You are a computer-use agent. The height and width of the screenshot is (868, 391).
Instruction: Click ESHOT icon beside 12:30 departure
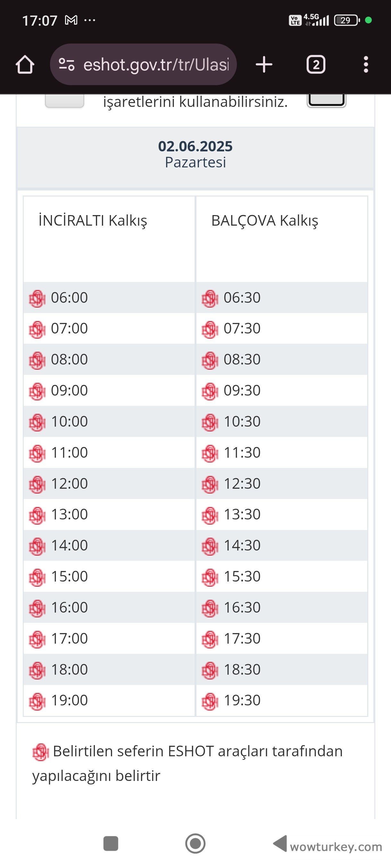coord(210,484)
